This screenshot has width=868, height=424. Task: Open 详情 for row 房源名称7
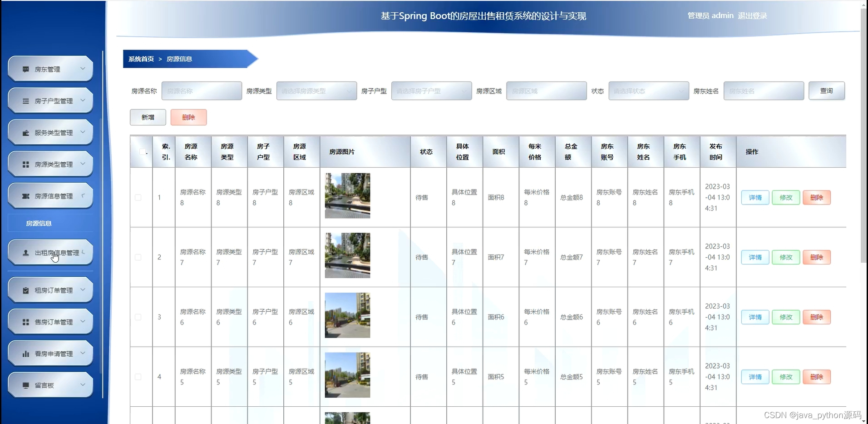point(755,257)
